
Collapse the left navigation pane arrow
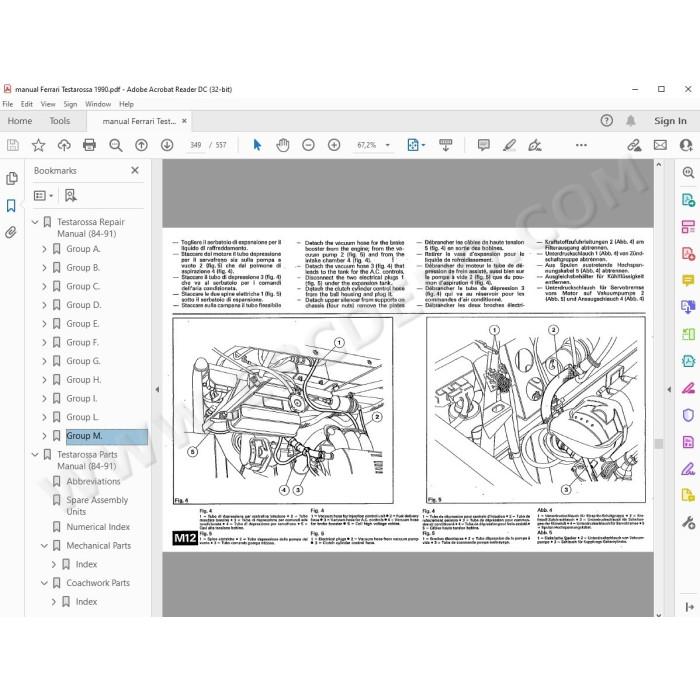pos(157,389)
